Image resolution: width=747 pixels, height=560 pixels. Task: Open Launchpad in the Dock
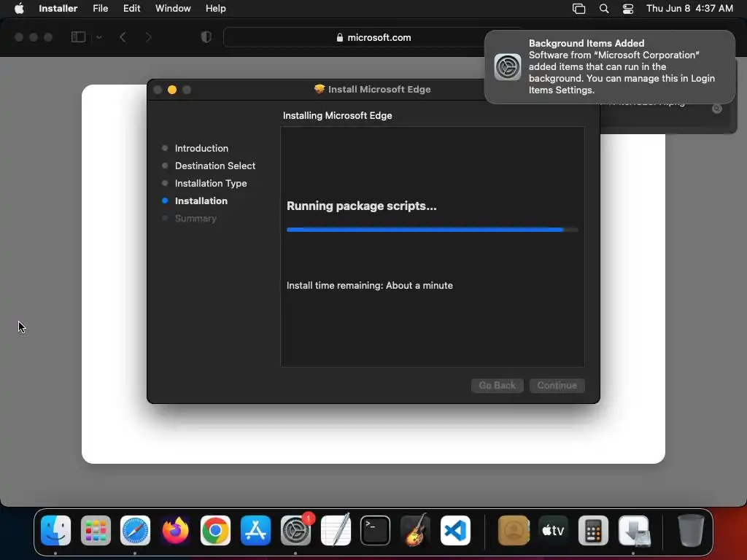click(96, 531)
